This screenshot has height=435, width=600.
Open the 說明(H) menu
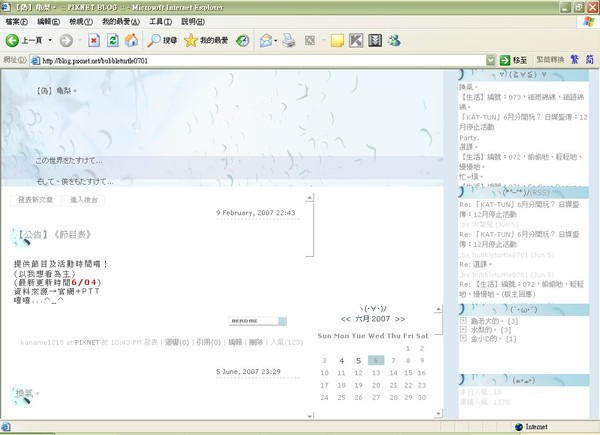(x=193, y=22)
